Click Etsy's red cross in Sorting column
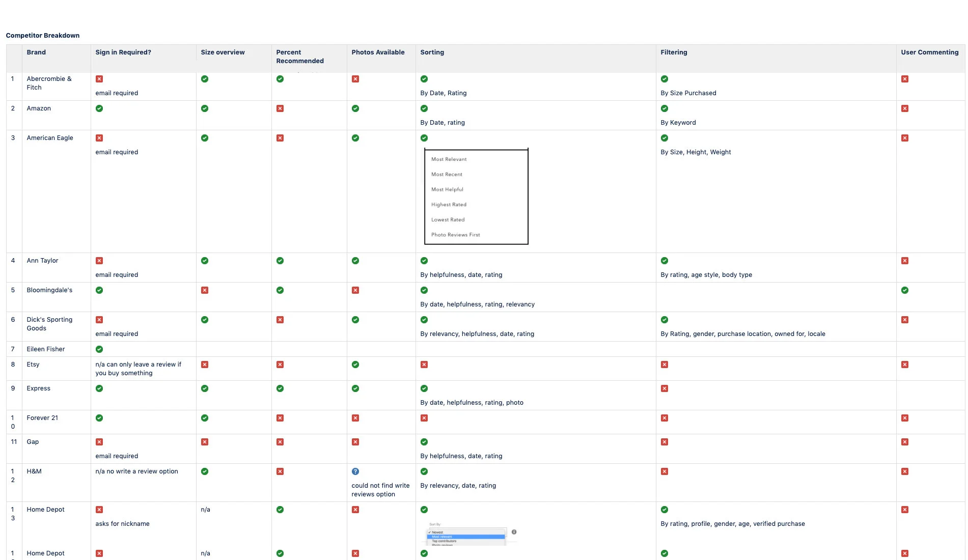The width and height of the screenshot is (968, 560). tap(424, 365)
